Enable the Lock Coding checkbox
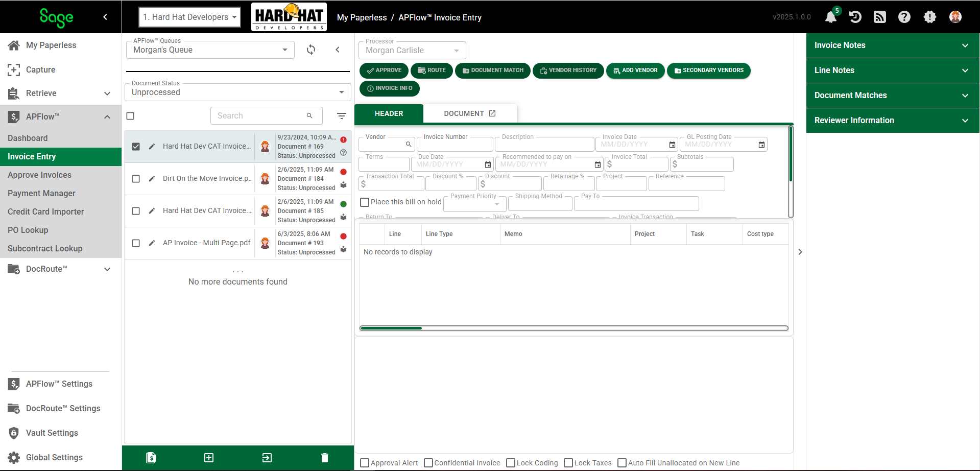 [x=511, y=463]
